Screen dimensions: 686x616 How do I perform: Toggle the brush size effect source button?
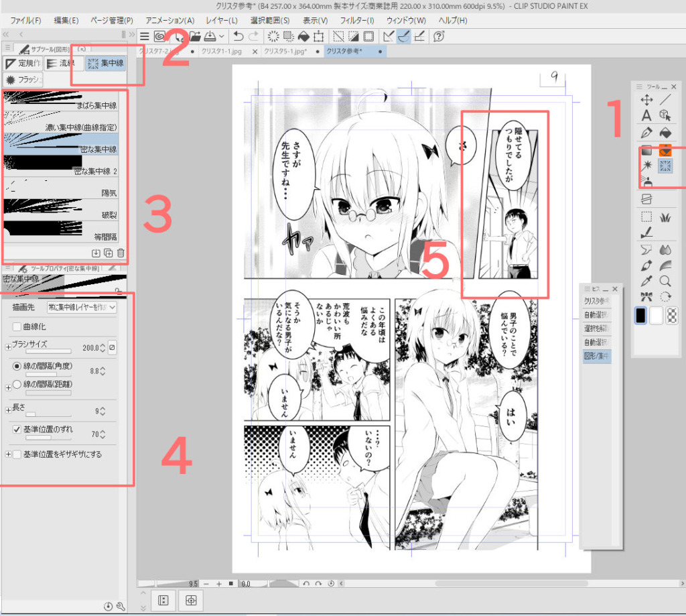pos(112,348)
